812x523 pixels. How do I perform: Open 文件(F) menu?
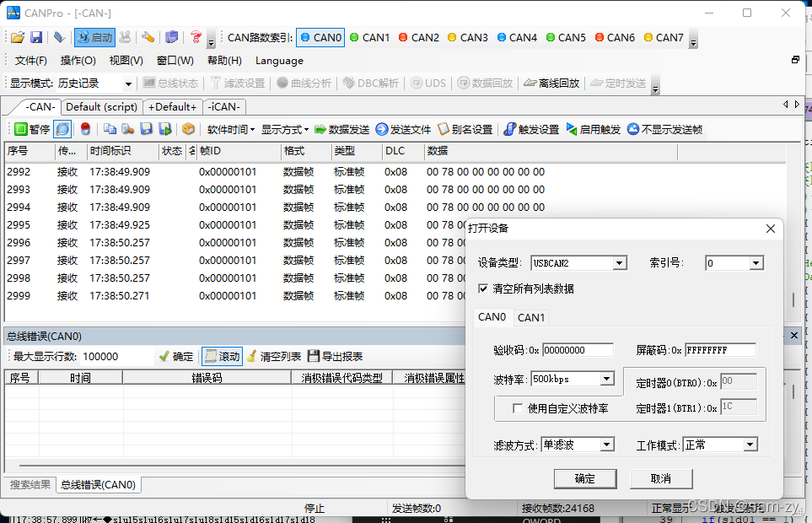click(31, 61)
